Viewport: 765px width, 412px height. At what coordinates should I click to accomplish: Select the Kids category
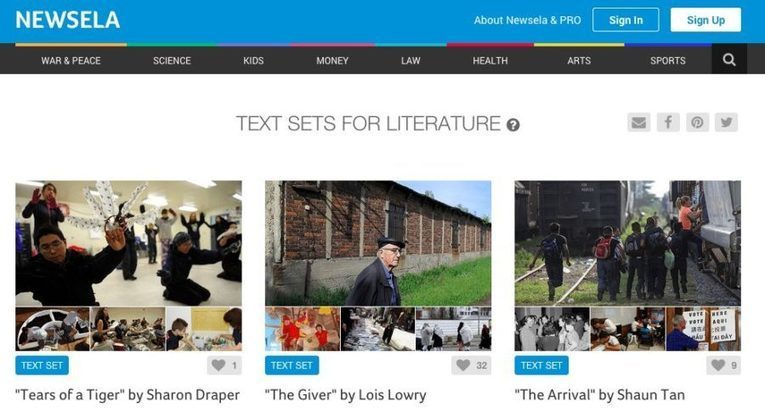click(253, 61)
